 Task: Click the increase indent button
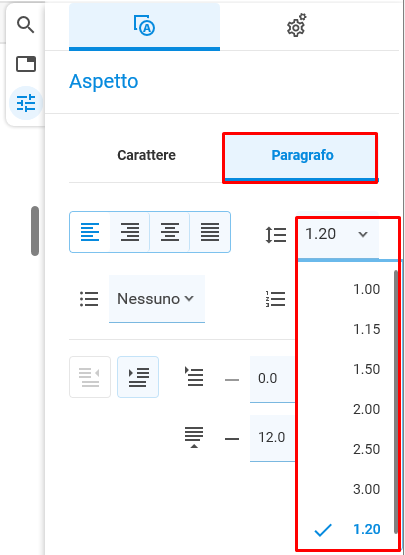(x=138, y=377)
